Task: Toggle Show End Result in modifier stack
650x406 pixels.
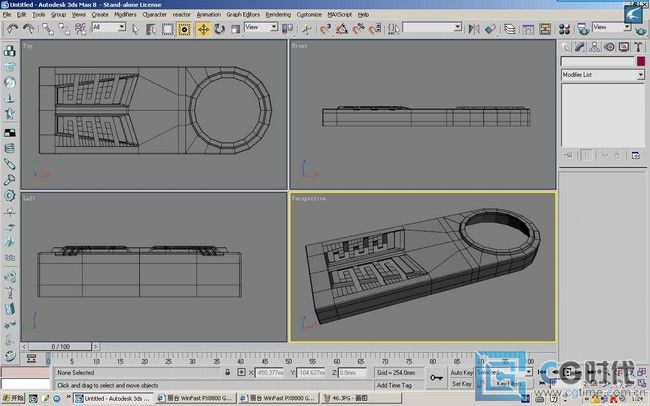Action: [x=587, y=156]
